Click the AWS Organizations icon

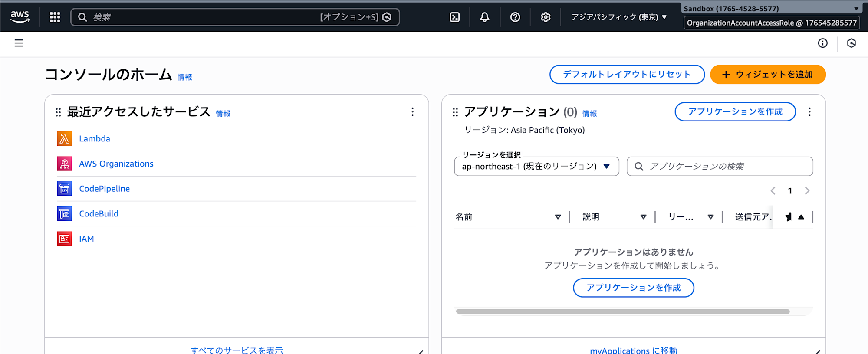(65, 164)
